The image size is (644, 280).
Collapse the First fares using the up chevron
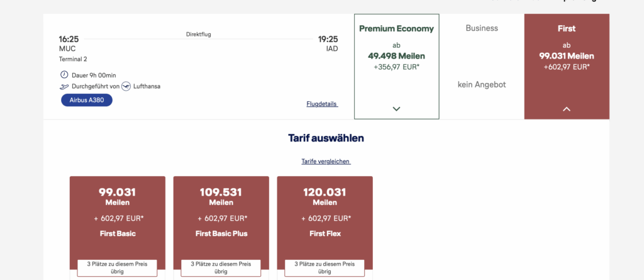pos(567,109)
